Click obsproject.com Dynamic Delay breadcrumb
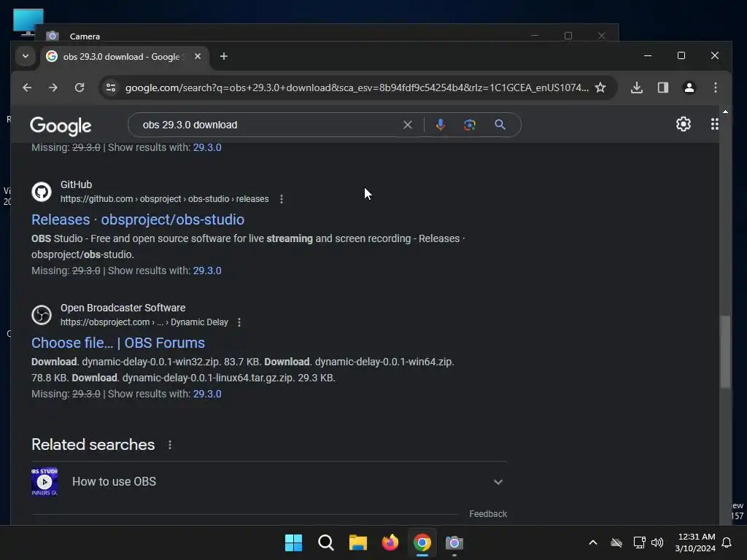747x560 pixels. click(144, 322)
